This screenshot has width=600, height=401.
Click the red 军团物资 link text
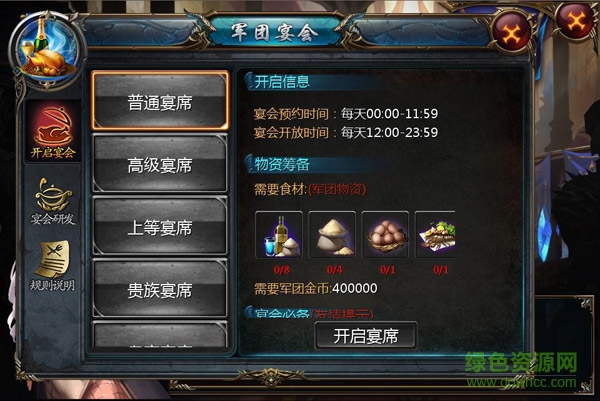coord(337,189)
